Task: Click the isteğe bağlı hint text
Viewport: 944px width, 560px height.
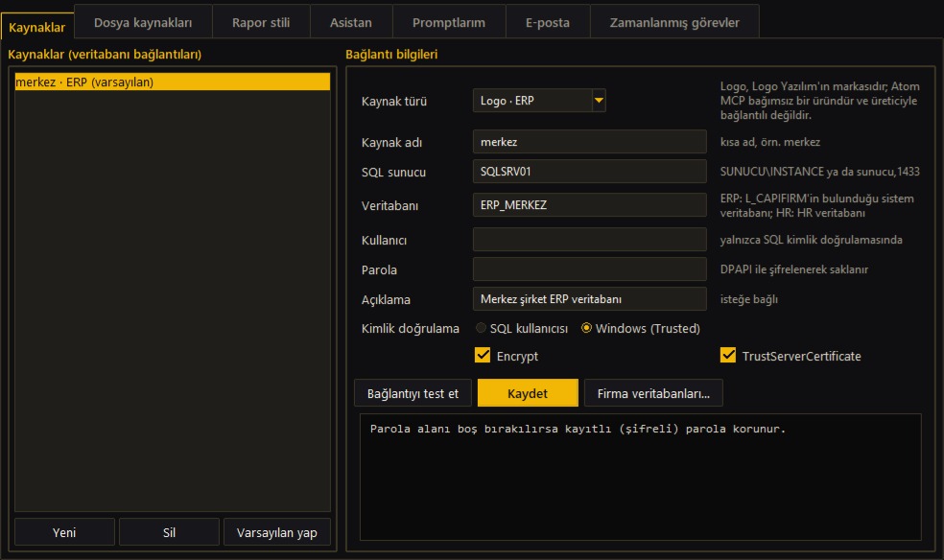Action: (749, 299)
